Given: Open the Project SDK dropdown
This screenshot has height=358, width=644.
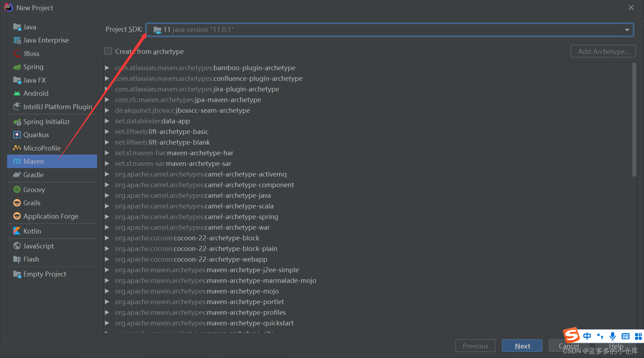Looking at the screenshot, I should (627, 29).
